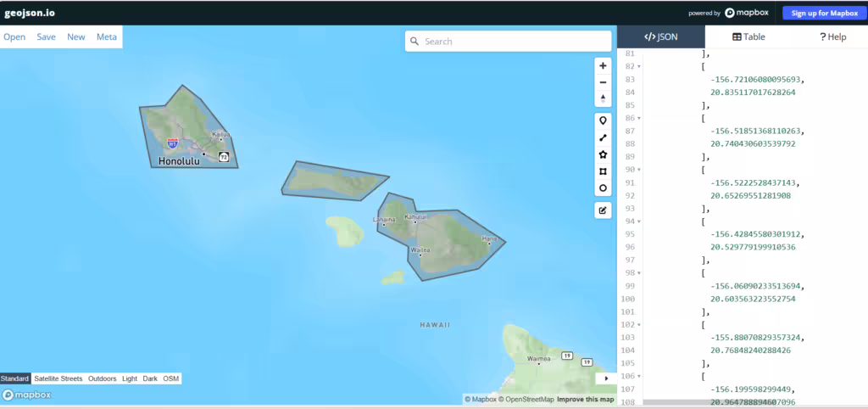
Task: Select the draw point marker tool
Action: (603, 120)
